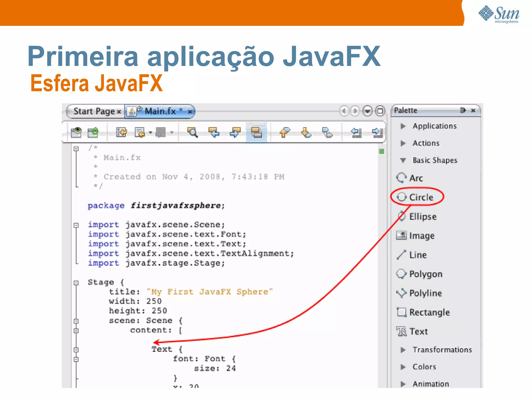Switch to the Start Page tab
This screenshot has width=532, height=399.
pyautogui.click(x=94, y=111)
